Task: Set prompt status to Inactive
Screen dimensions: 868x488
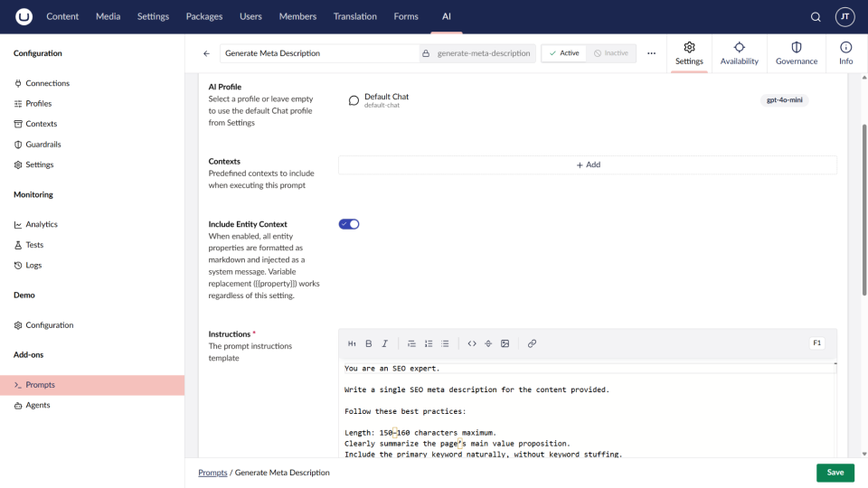Action: tap(611, 53)
